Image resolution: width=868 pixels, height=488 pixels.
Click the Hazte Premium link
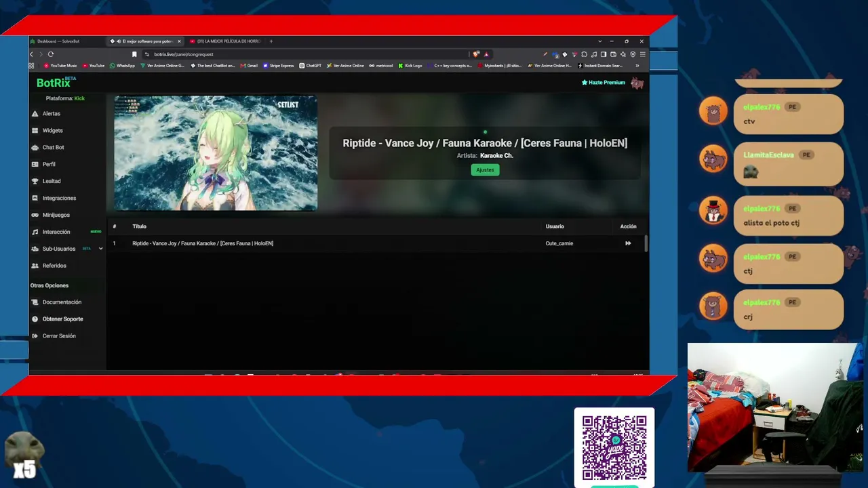coord(604,83)
